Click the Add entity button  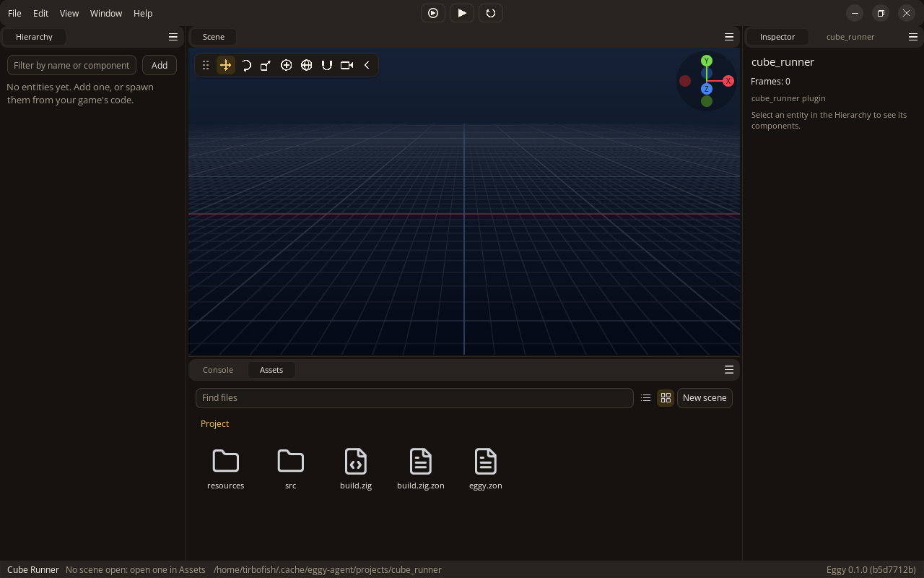tap(160, 65)
